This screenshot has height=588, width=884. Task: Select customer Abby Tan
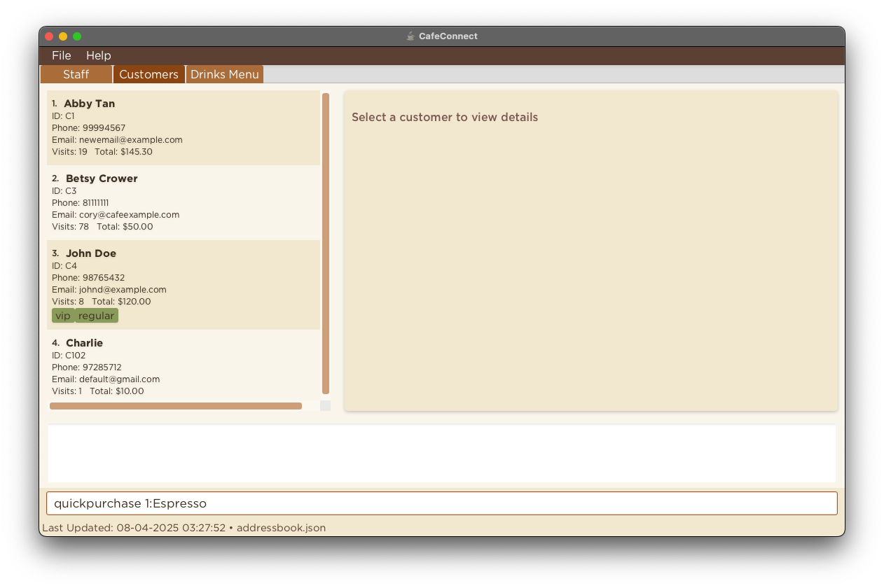tap(184, 127)
